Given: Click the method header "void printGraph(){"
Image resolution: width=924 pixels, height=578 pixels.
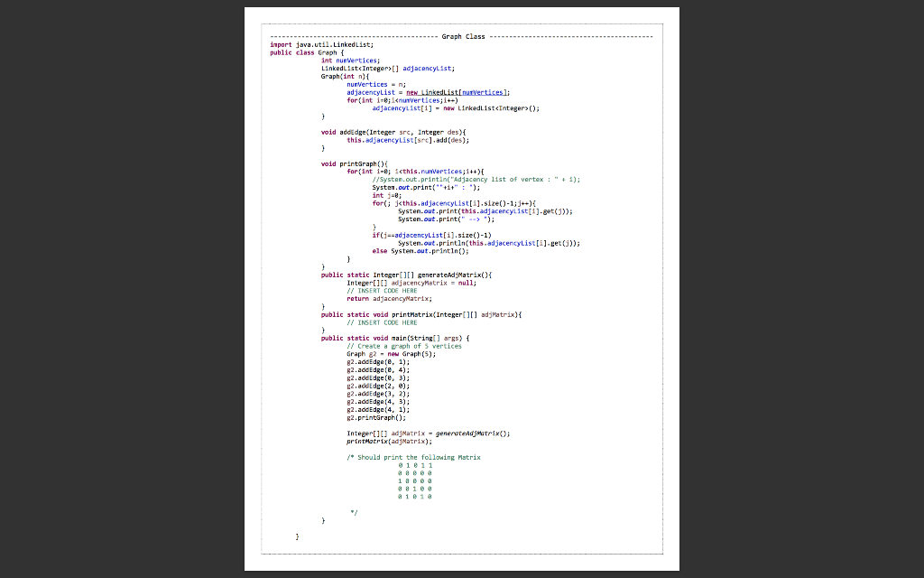Looking at the screenshot, I should 354,164.
